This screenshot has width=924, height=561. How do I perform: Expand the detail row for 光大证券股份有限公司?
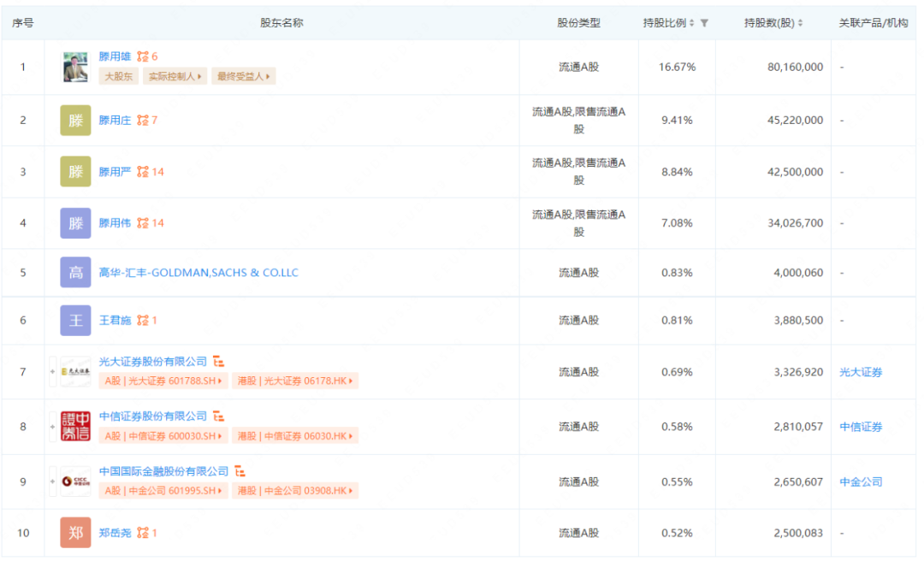[51, 373]
